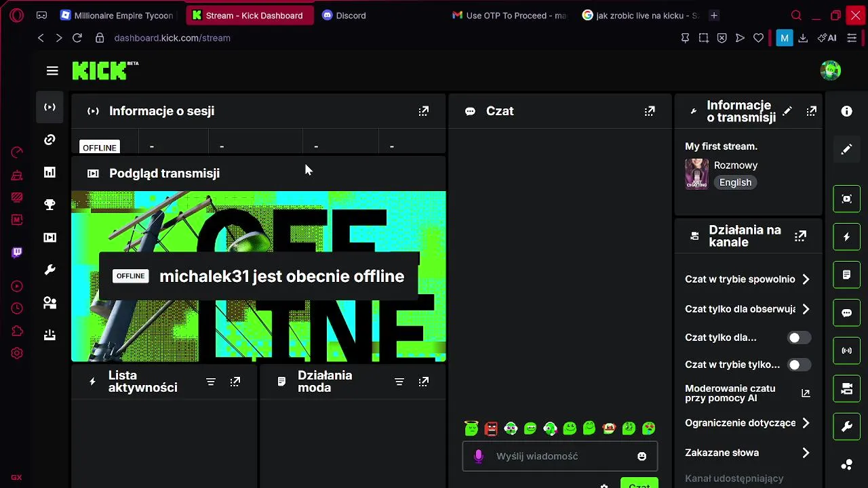Toggle channel actions panel in right toolbar
Viewport: 868px width, 488px height.
pyautogui.click(x=846, y=389)
